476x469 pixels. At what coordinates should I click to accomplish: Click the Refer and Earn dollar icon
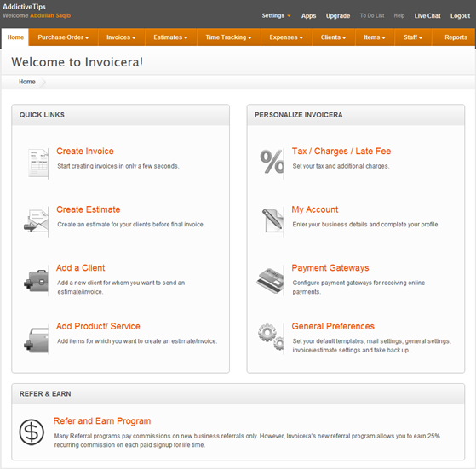click(32, 432)
